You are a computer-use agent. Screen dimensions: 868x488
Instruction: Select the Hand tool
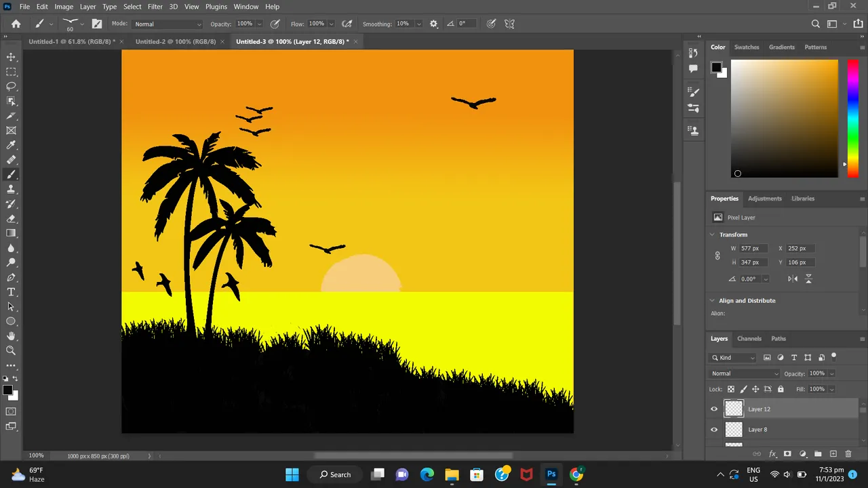click(x=11, y=336)
